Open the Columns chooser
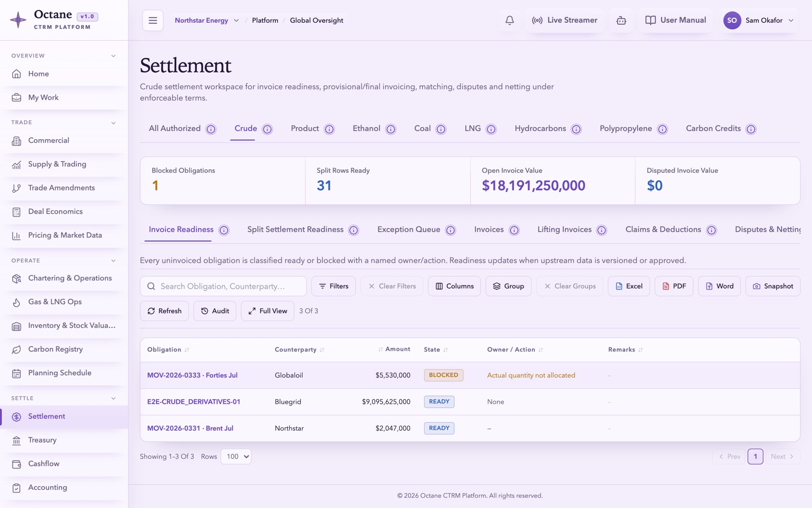This screenshot has height=508, width=812. pyautogui.click(x=454, y=287)
